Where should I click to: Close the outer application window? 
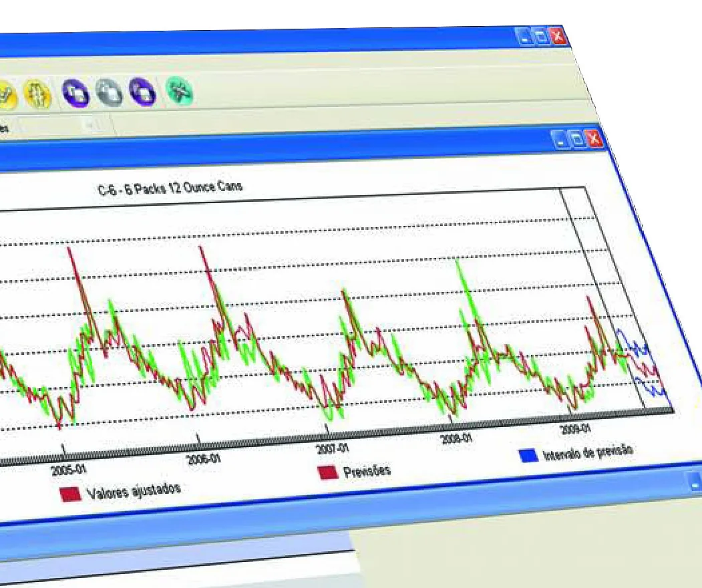558,36
